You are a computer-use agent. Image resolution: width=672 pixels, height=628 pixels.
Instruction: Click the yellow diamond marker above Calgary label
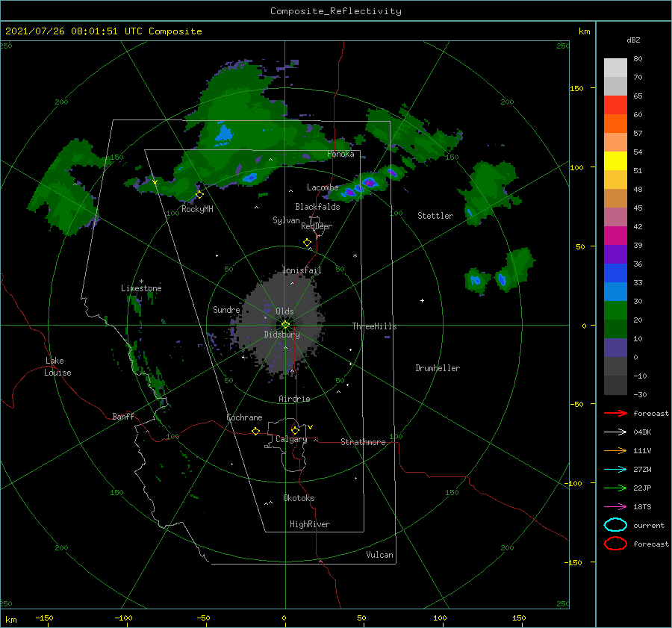point(295,430)
